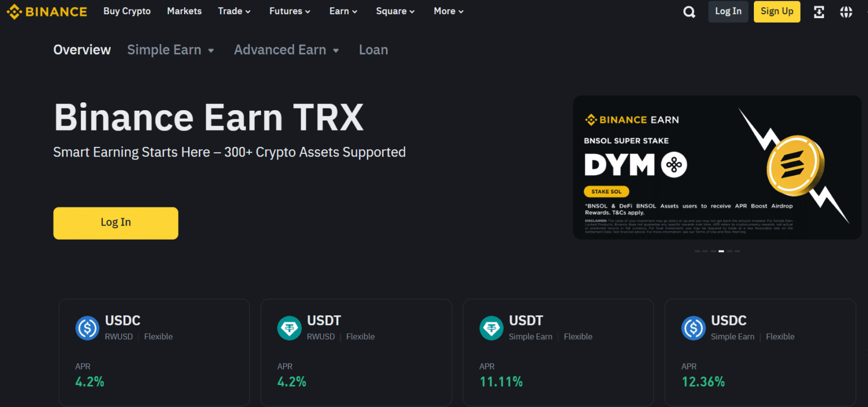Select the USDC icon on the Simple Earn card

click(x=693, y=328)
